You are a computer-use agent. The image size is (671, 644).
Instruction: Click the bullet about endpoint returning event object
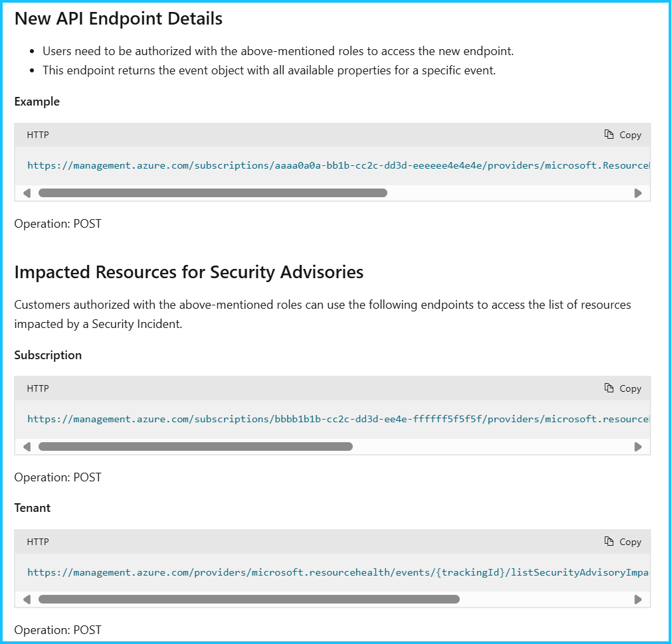click(269, 70)
